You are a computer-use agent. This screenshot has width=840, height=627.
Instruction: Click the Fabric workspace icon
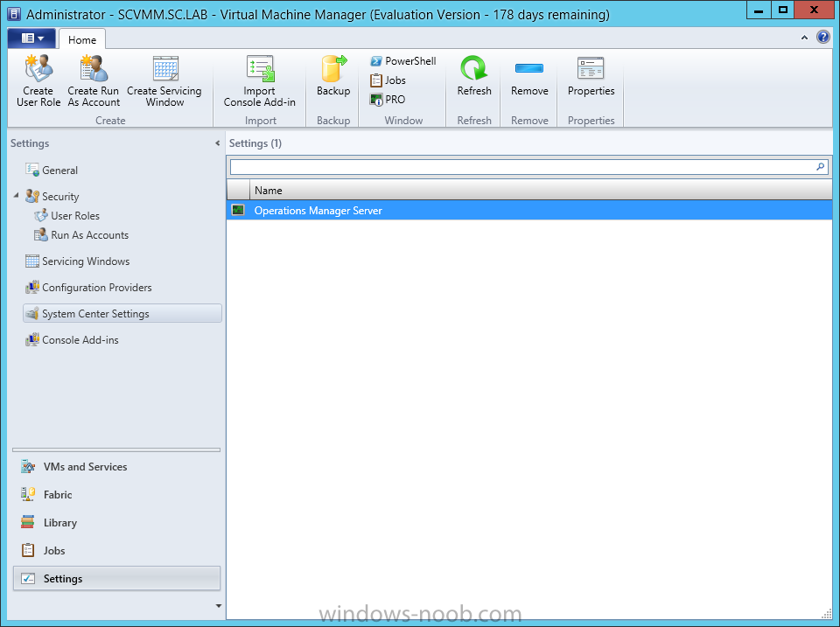click(28, 494)
